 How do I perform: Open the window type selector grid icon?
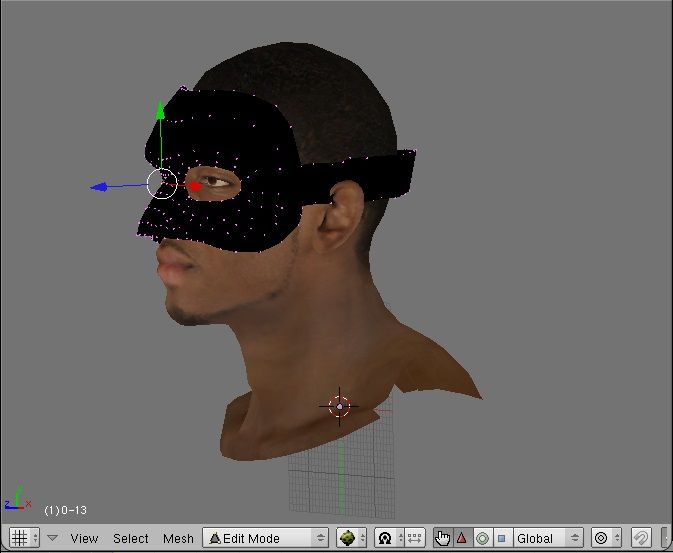click(x=20, y=538)
